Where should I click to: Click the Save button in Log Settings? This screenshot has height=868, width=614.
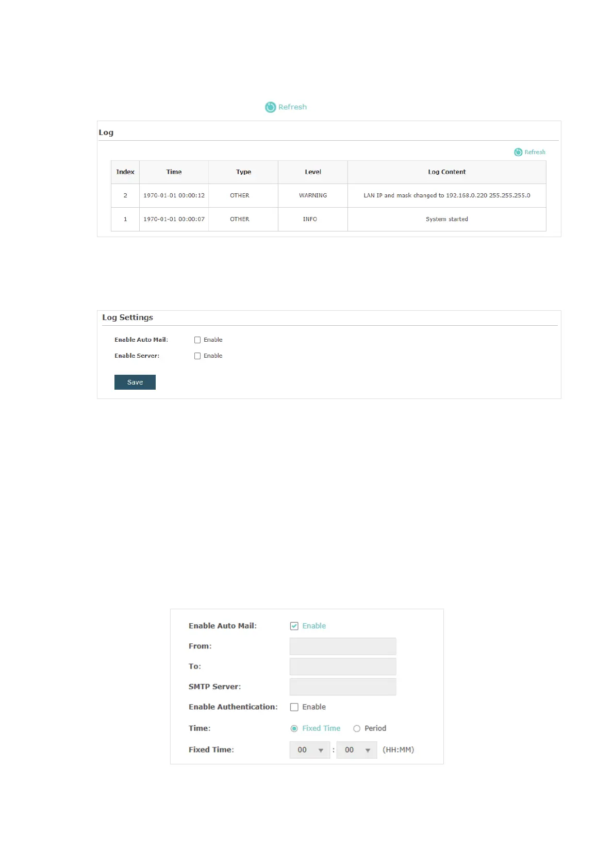pyautogui.click(x=135, y=382)
